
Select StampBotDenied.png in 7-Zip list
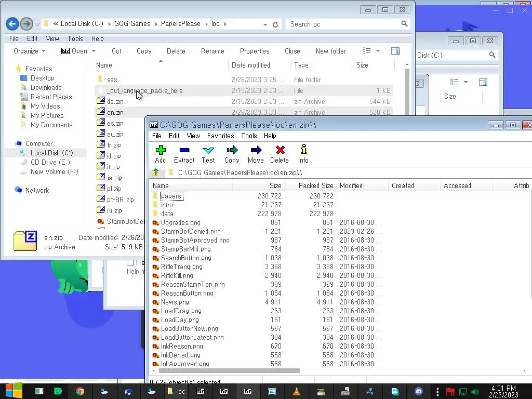click(x=191, y=231)
